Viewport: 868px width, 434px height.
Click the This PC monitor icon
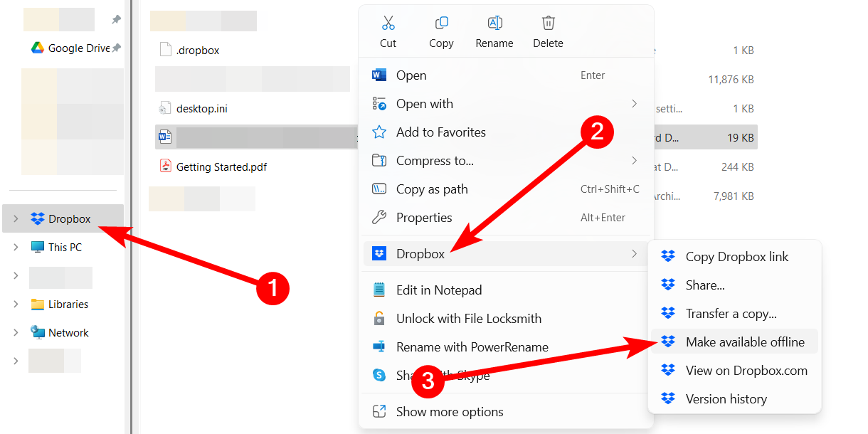click(38, 248)
